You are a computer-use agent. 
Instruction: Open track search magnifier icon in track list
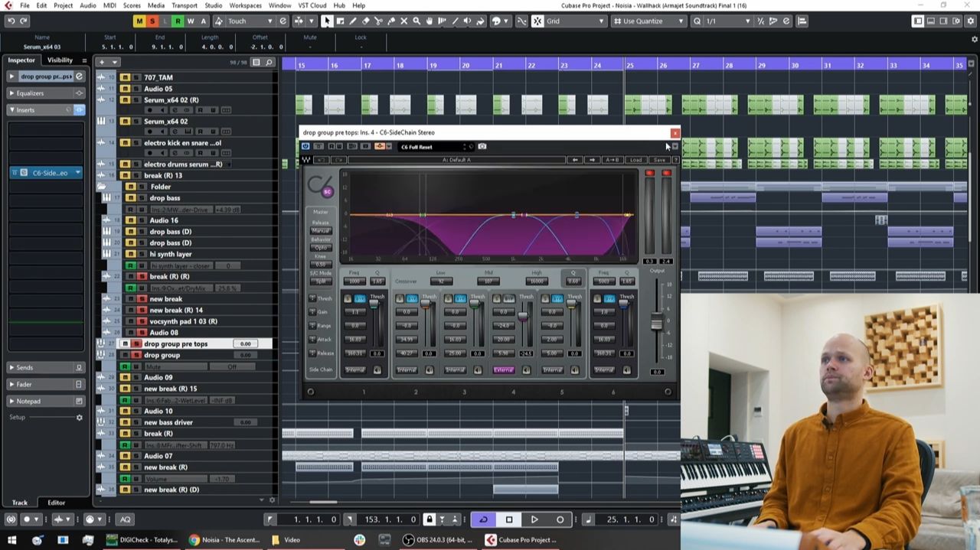tap(269, 62)
